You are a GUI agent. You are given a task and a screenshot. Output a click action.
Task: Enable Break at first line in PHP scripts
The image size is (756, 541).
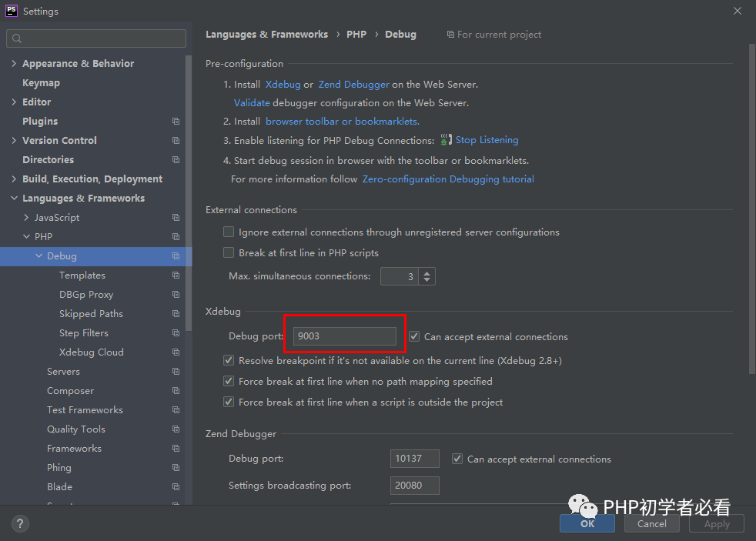tap(229, 253)
